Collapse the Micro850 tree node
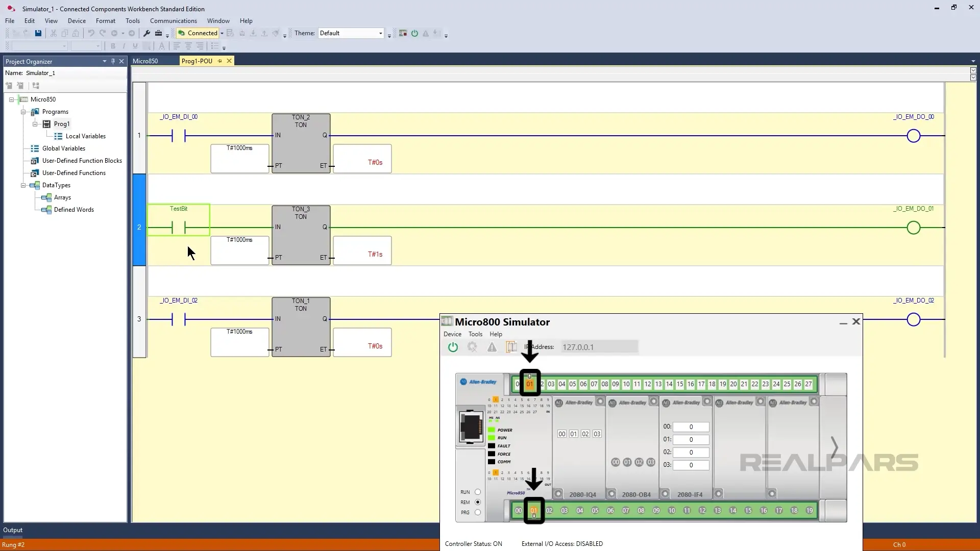Screen dimensions: 980x551 [x=11, y=99]
